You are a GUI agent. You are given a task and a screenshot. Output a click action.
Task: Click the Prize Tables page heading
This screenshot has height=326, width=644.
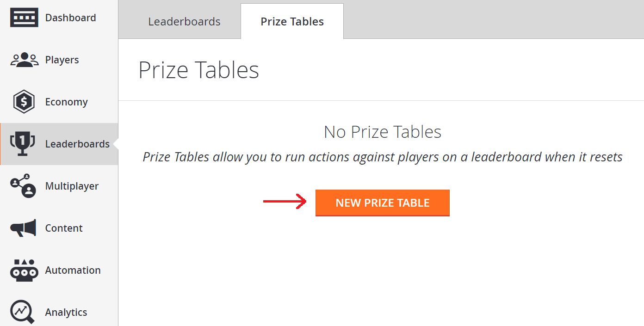coord(199,70)
